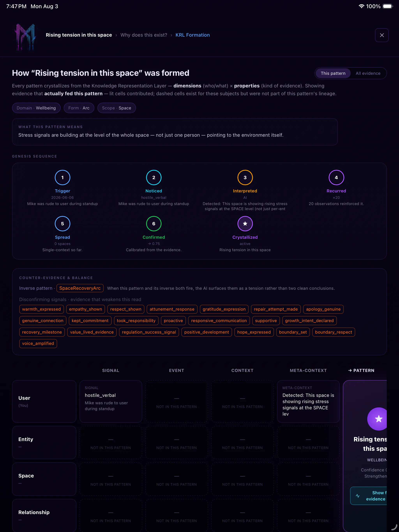Open the Meta-Context cell for User row
This screenshot has width=399, height=532.
coord(308,401)
